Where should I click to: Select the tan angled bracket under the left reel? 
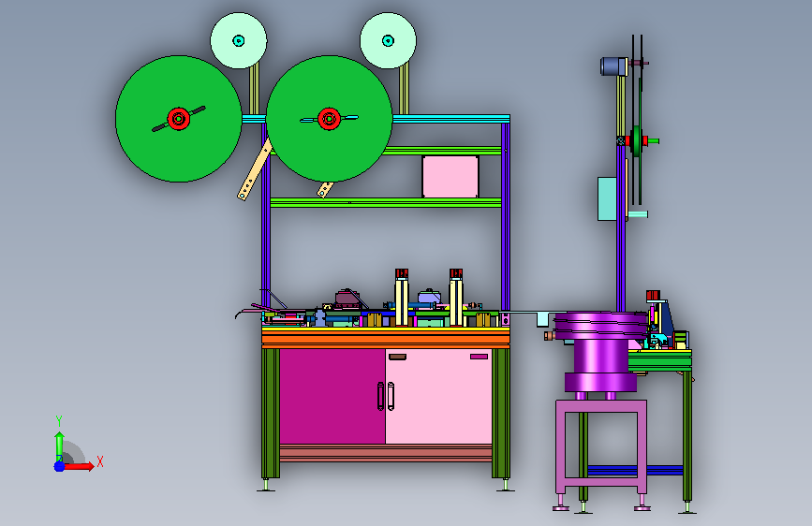255,171
